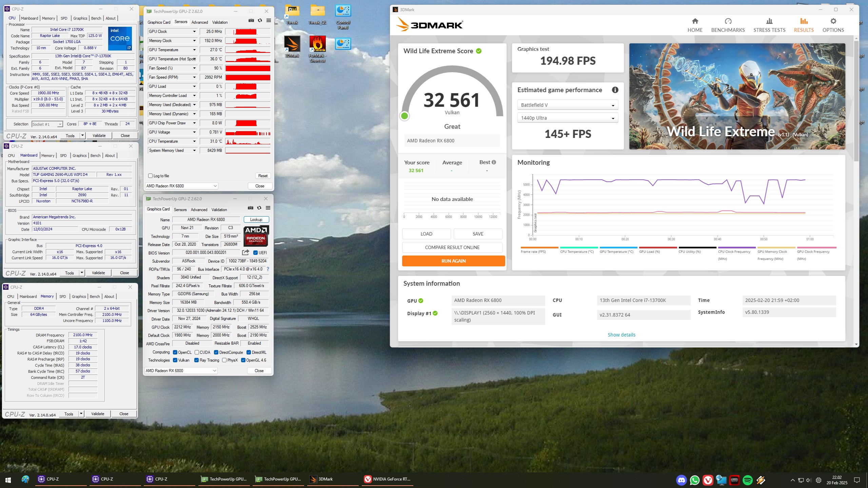Click the Bus Interface question mark in GPU-Z
868x488 pixels.
(x=268, y=269)
